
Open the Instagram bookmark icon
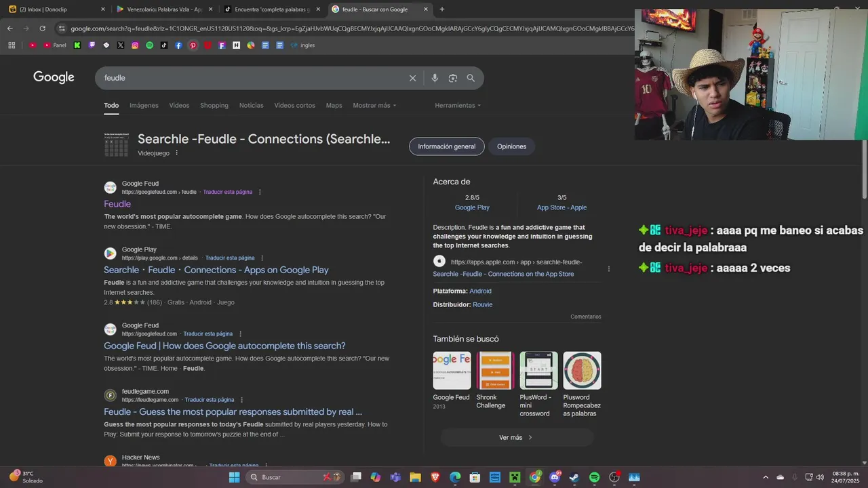point(135,45)
